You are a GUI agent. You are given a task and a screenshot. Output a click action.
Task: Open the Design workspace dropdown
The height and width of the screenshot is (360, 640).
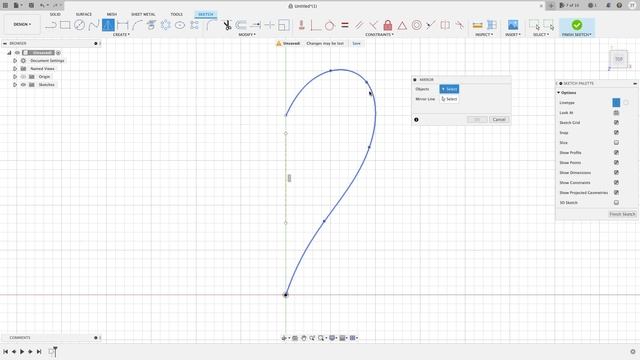22,24
